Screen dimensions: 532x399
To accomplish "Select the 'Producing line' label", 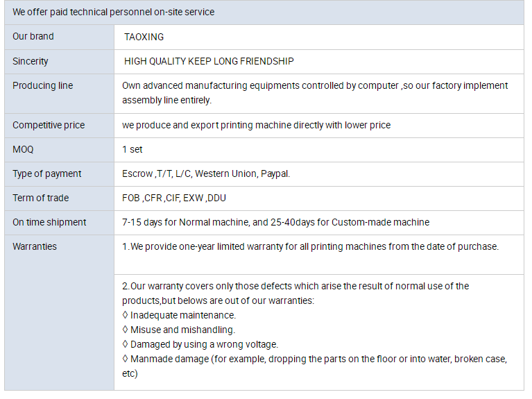I will pos(42,85).
